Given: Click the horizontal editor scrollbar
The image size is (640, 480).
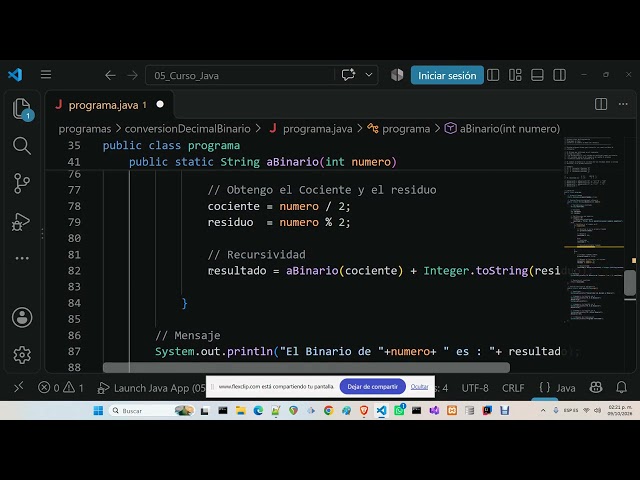Looking at the screenshot, I should (306, 368).
